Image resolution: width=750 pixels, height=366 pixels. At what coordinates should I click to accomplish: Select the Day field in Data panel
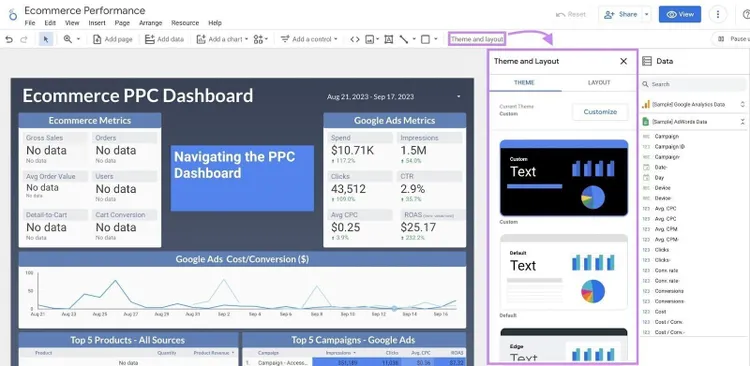click(659, 177)
